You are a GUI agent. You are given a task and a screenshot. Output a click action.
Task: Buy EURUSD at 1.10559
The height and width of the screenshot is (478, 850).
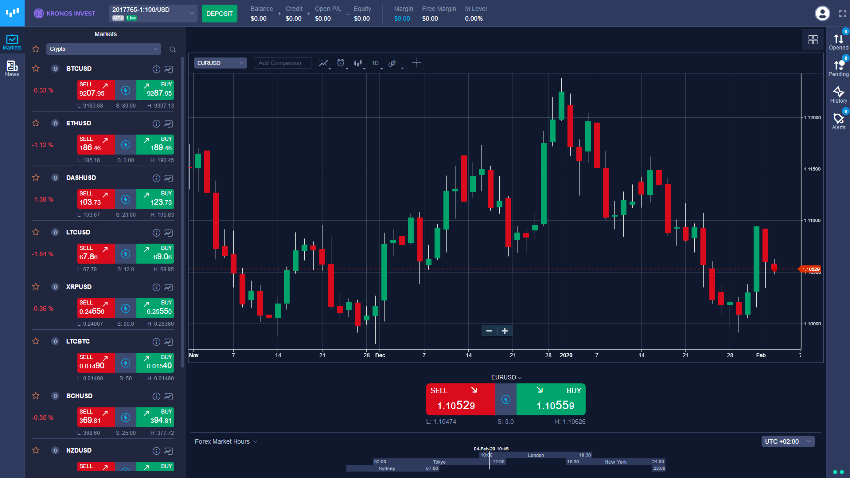(551, 399)
